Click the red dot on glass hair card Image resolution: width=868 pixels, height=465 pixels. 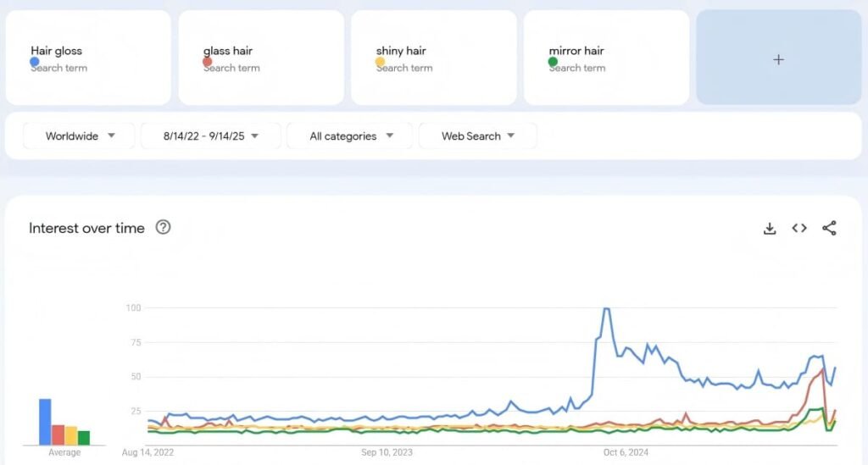coord(208,62)
